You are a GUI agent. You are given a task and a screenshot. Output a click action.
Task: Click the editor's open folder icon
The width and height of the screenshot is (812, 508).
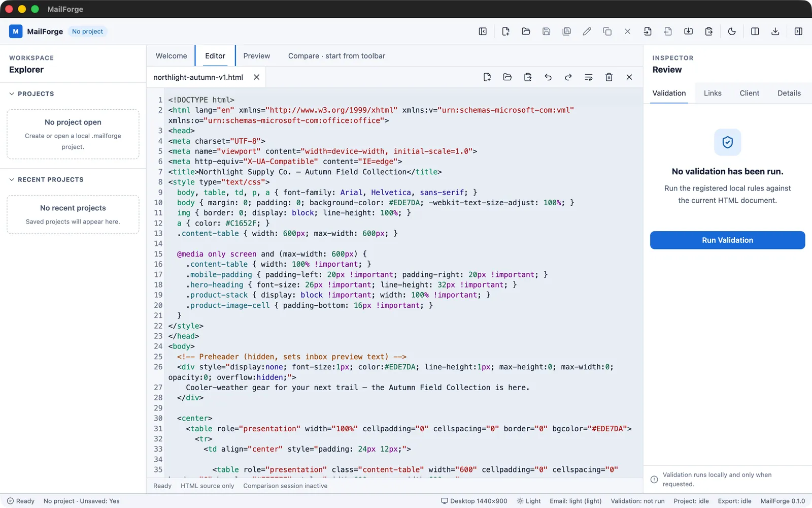click(507, 77)
